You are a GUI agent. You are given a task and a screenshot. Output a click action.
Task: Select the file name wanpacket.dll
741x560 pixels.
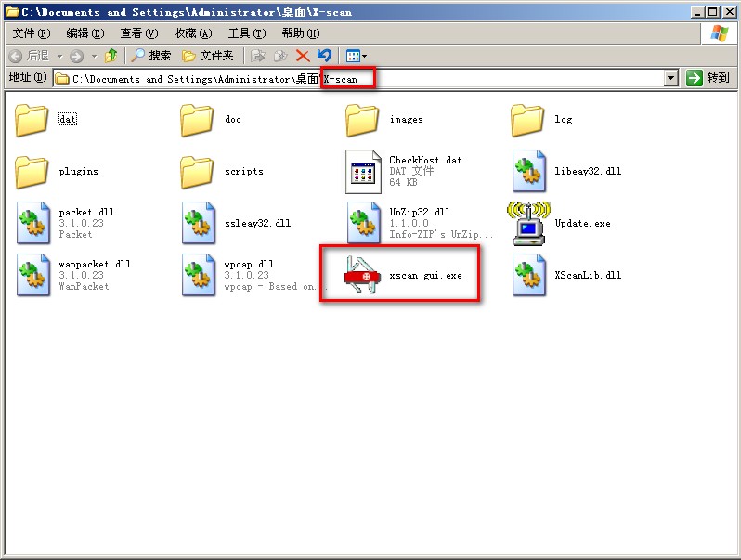[95, 264]
